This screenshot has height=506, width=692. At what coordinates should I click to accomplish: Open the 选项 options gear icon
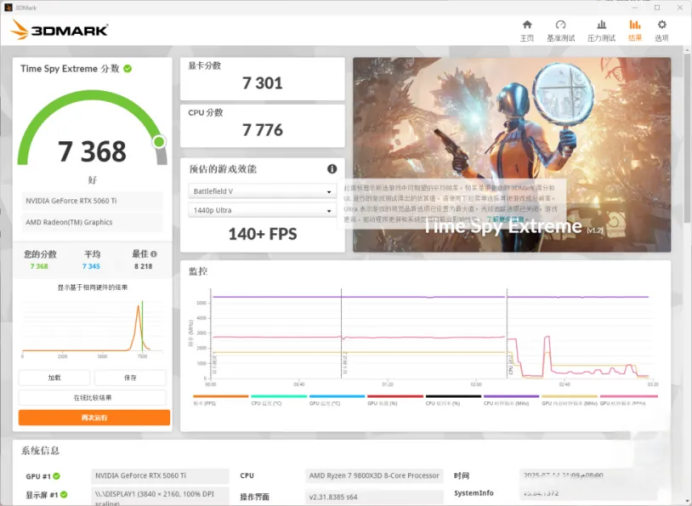662,25
